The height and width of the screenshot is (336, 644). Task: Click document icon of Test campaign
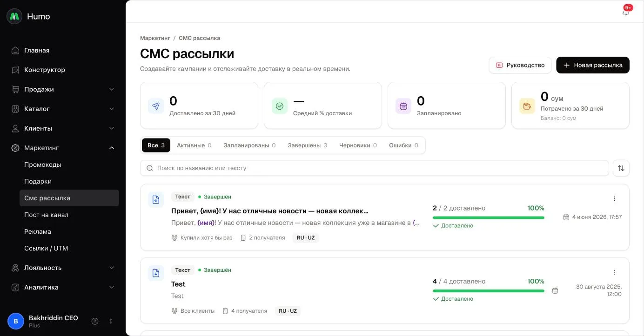click(156, 273)
